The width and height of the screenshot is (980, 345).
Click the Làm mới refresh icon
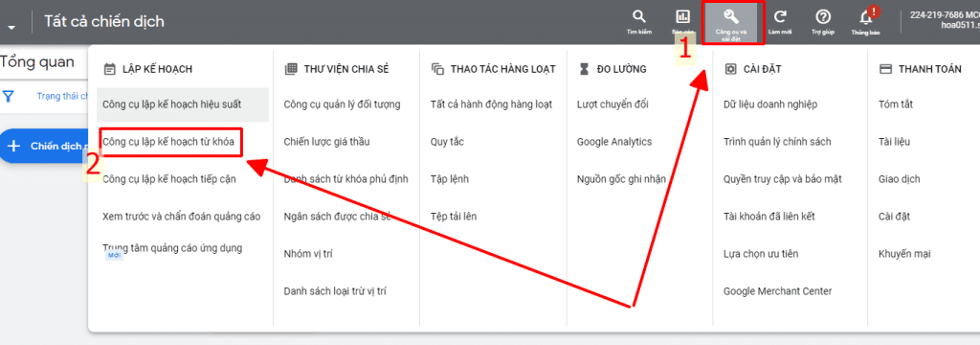click(780, 17)
